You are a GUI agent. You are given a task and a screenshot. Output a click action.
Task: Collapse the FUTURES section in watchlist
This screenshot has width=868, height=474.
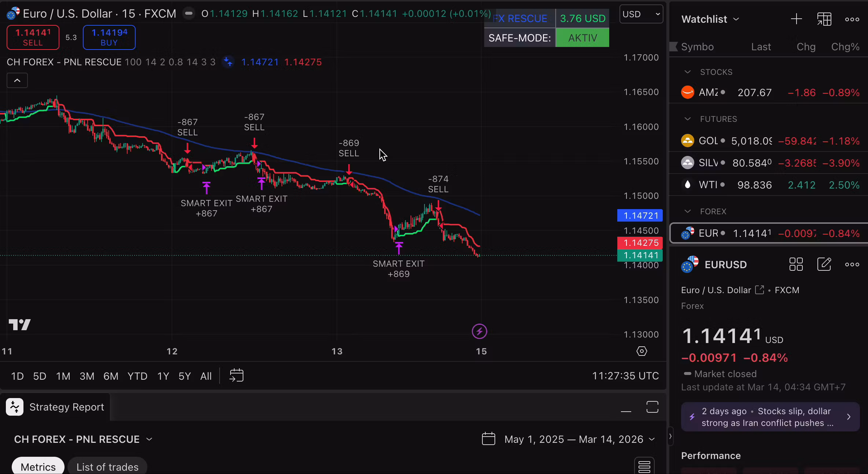click(x=687, y=118)
